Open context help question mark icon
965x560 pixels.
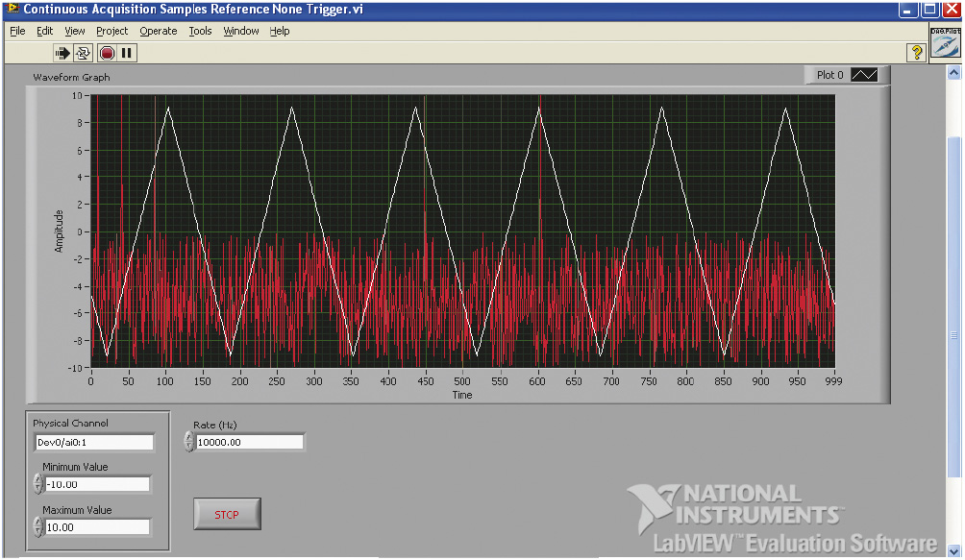(916, 53)
